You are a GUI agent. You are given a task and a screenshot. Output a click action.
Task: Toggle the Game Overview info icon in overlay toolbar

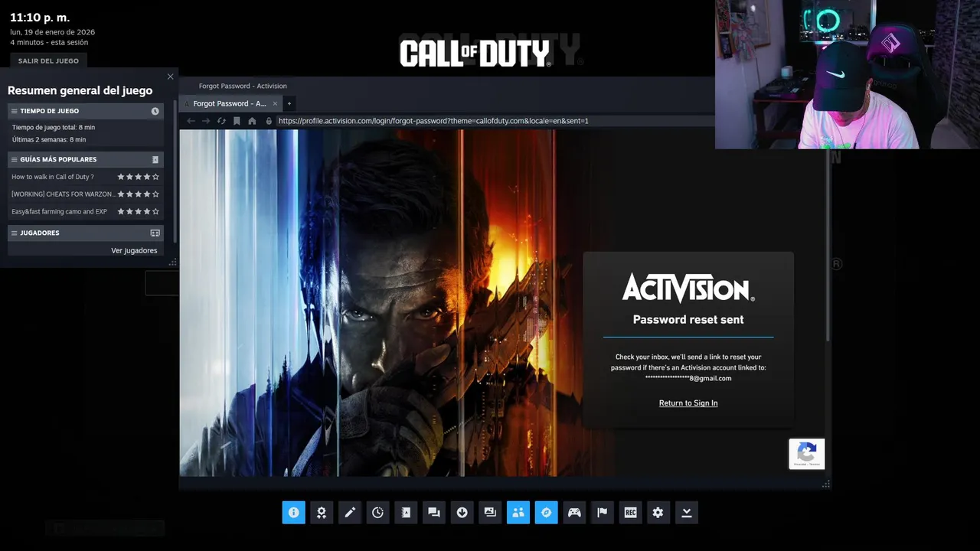tap(293, 513)
